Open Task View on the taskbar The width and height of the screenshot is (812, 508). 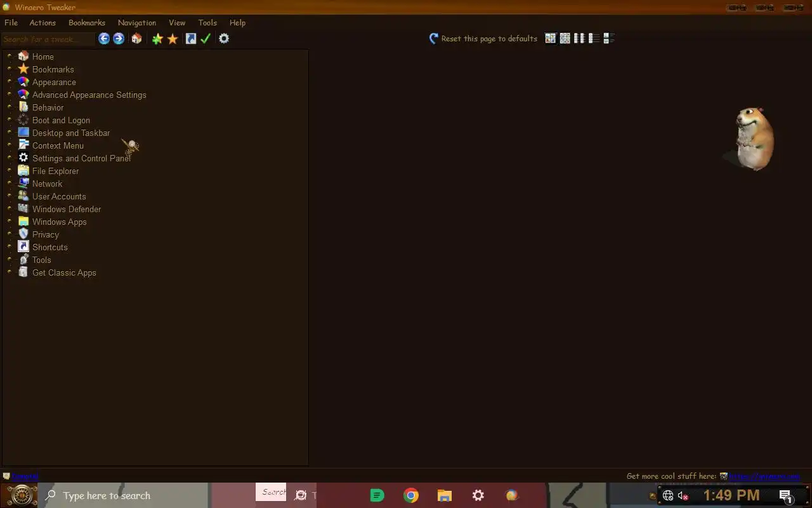coord(301,495)
